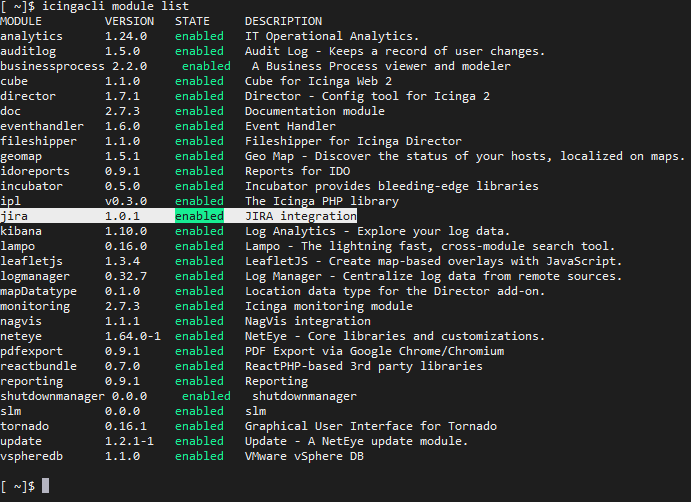Select version 'v0.3.0' in ipl row
Viewport: 691px width, 502px height.
coord(126,201)
